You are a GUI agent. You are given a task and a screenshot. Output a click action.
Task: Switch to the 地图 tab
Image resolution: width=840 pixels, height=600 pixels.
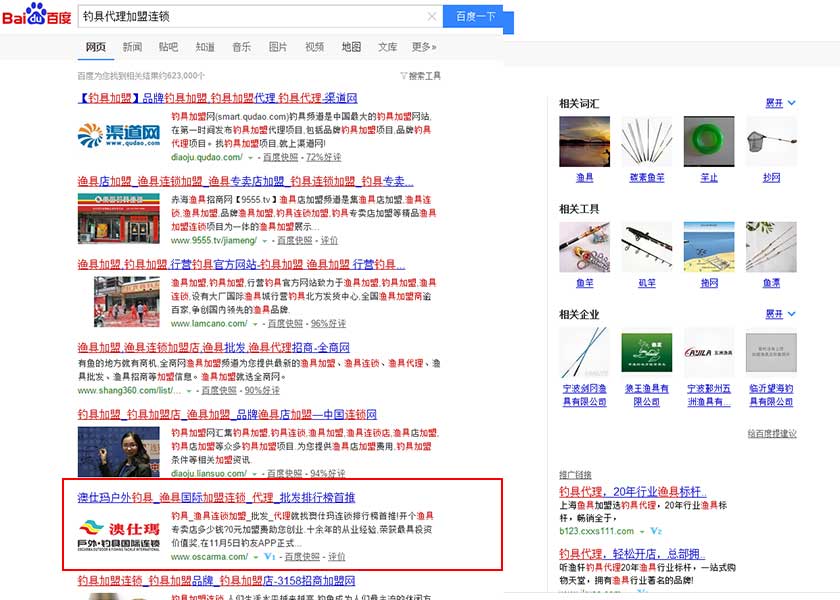[351, 47]
